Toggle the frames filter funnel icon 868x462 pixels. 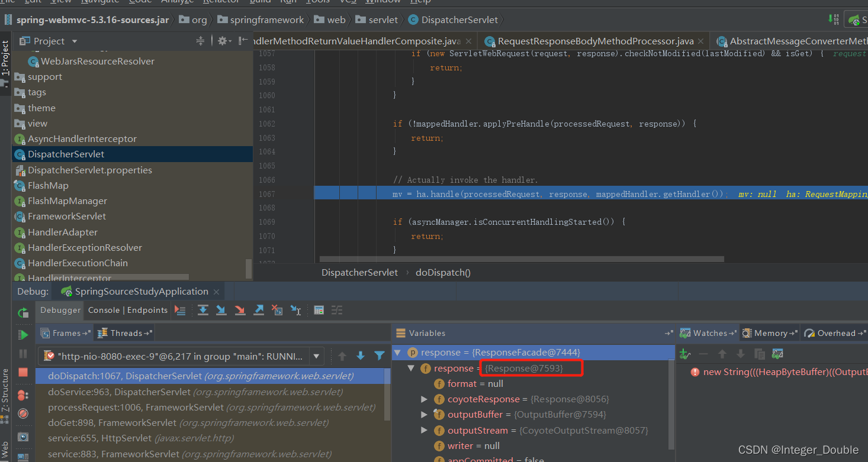[380, 356]
